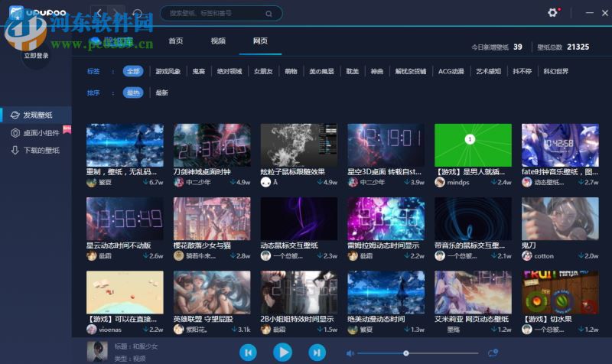Screen dimensions: 612x364
Task: Open the 炫粒子鼠标跟随效果 wallpaper thumbnail
Action: (299, 145)
